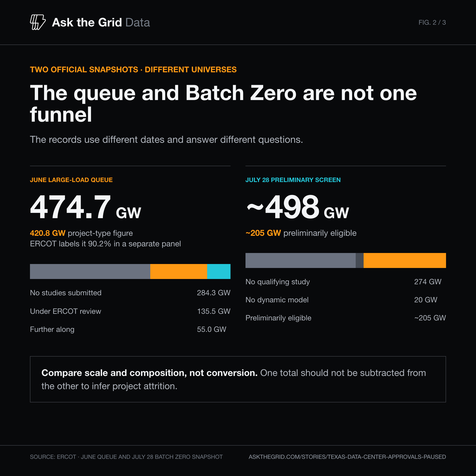Open the askthegrid.com story URL
The height and width of the screenshot is (476, 476).
[347, 457]
